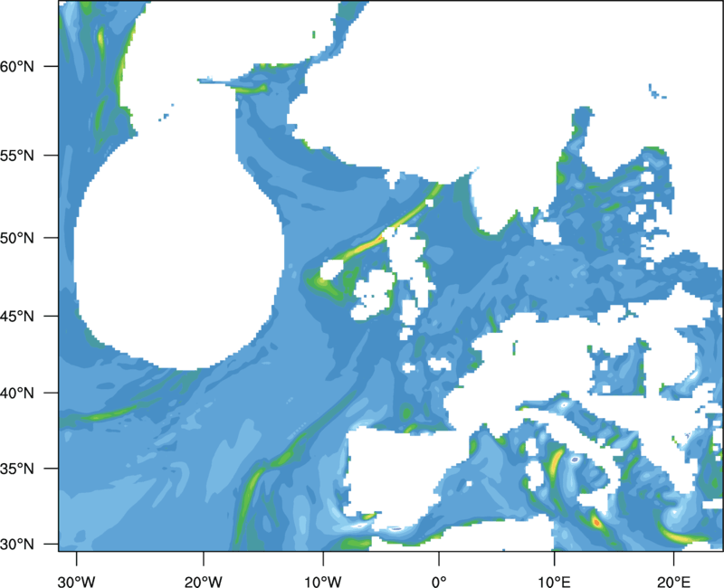Click the 35°N latitude label
The image size is (724, 588).
[17, 469]
